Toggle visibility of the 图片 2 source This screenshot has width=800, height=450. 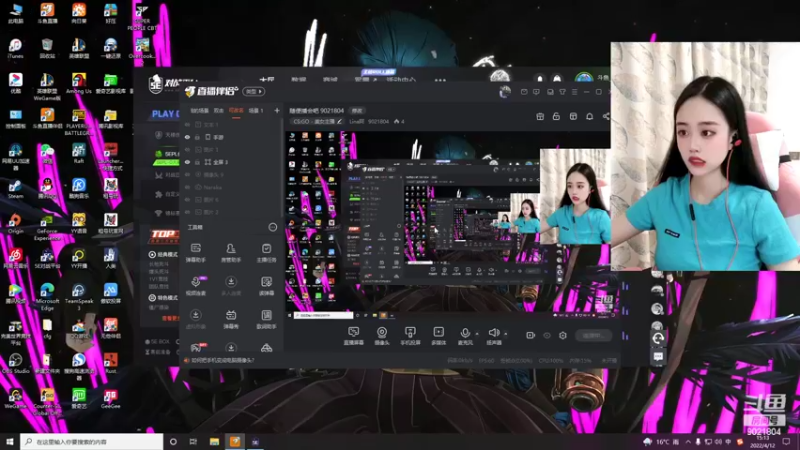pyautogui.click(x=188, y=212)
